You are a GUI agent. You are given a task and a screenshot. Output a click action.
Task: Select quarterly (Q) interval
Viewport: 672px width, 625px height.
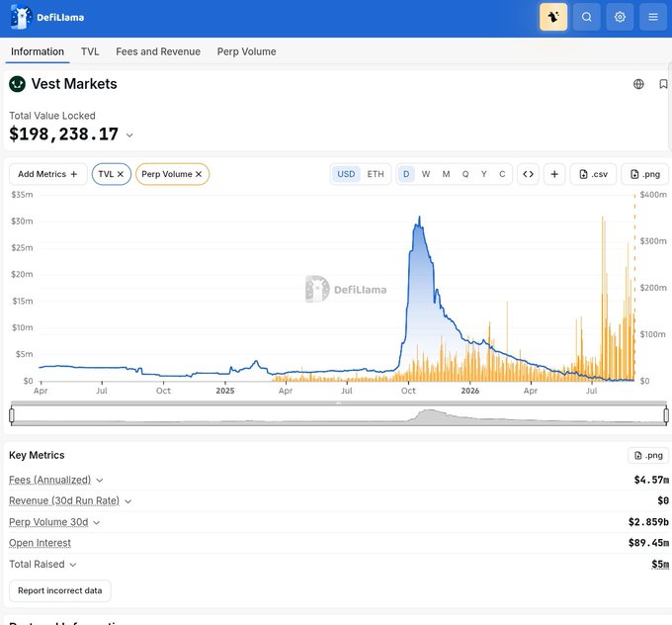(x=465, y=174)
